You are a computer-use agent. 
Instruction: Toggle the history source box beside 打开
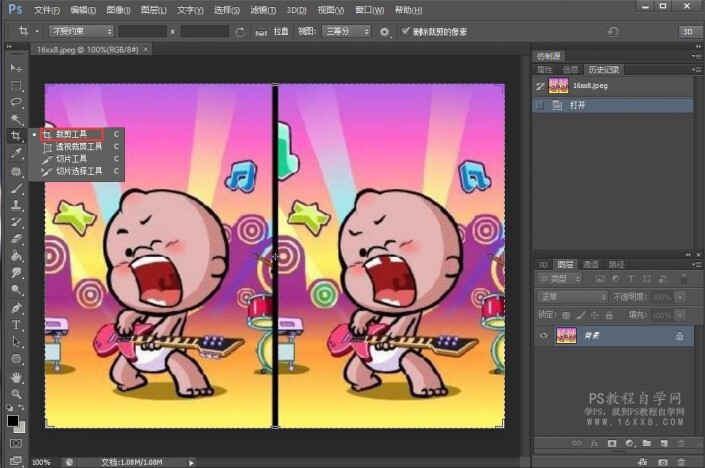point(541,104)
